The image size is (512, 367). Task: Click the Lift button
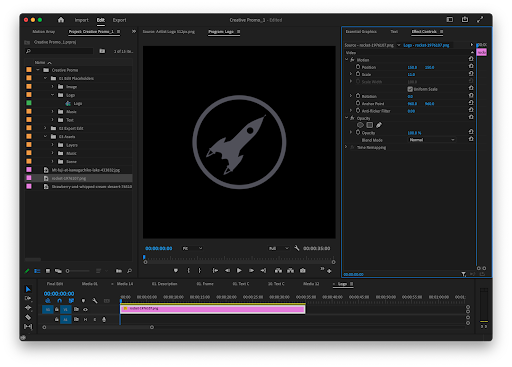tap(278, 271)
